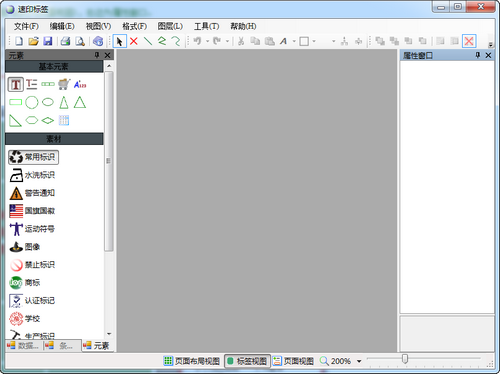
Task: Expand the border box dropdown arrow
Action: point(314,41)
